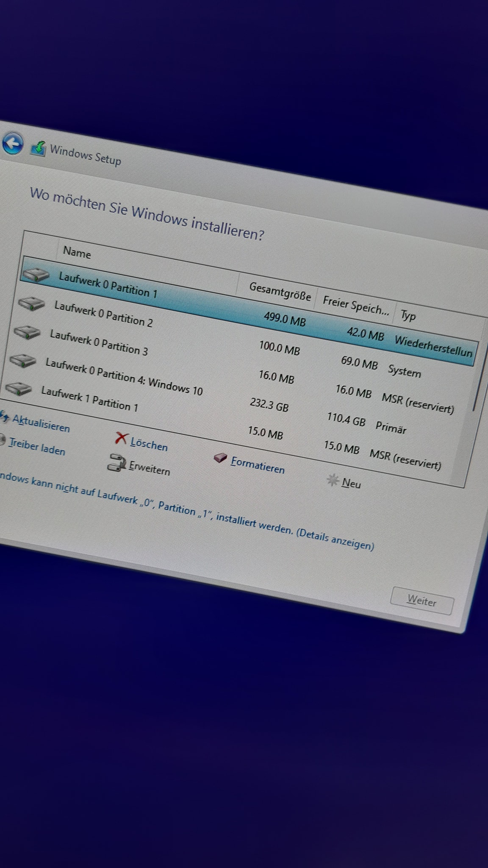Click the 42.0 MB free space cell
This screenshot has width=488, height=868.
coord(366,334)
